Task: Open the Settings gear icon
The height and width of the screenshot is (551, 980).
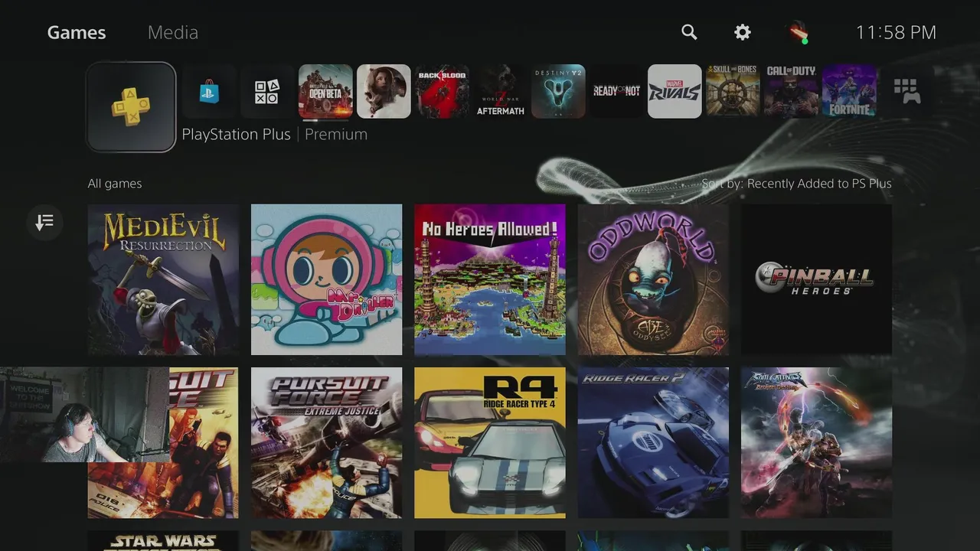Action: pyautogui.click(x=743, y=32)
